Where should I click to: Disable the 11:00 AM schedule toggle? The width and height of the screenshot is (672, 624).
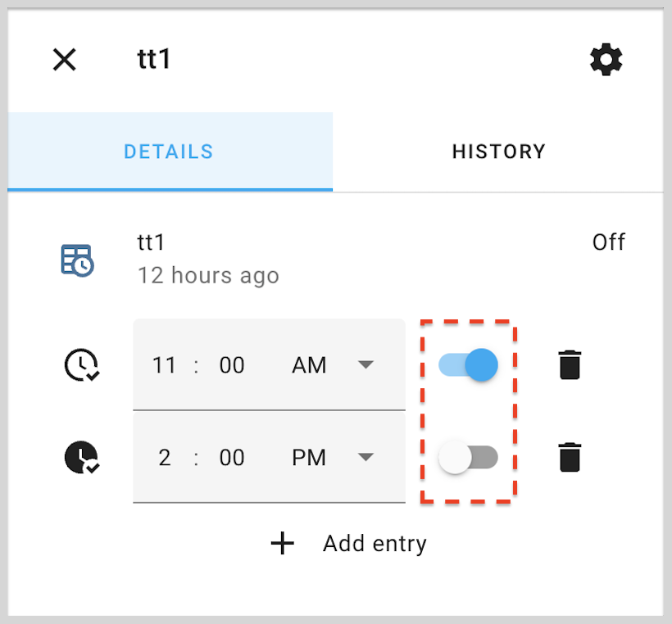click(x=468, y=365)
